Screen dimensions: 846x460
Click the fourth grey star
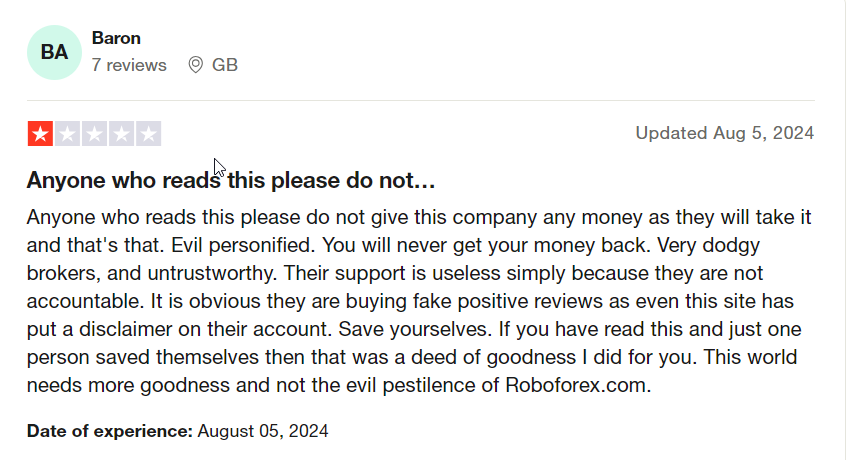click(121, 134)
